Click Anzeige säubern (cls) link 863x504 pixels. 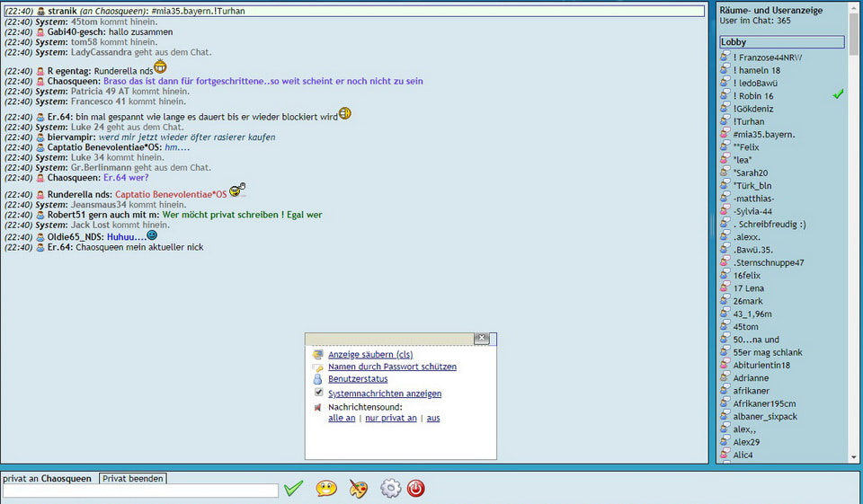[x=370, y=355]
